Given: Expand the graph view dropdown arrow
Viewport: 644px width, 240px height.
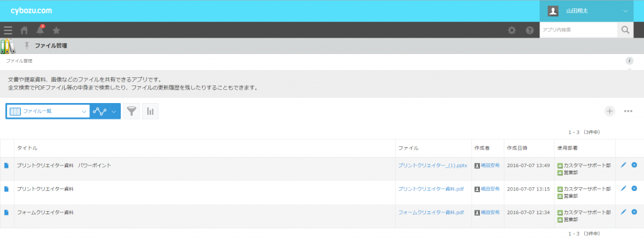Looking at the screenshot, I should pos(114,111).
